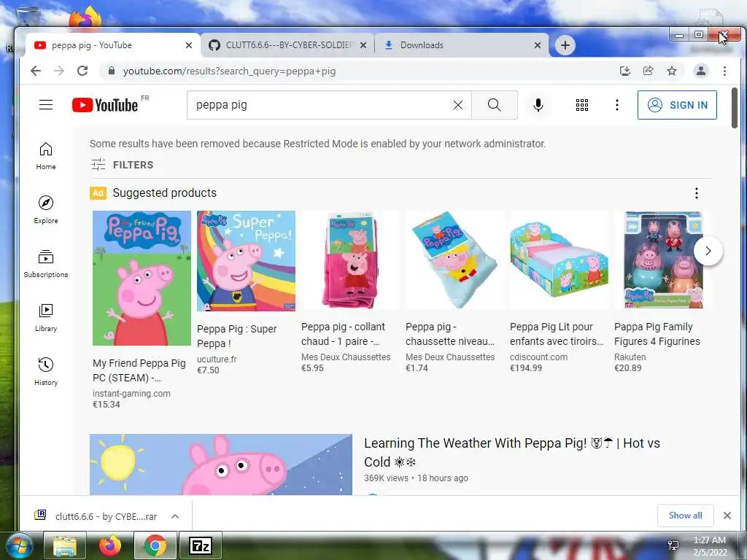747x560 pixels.
Task: Open My Friend Peppa Pig PC product image
Action: [x=142, y=278]
